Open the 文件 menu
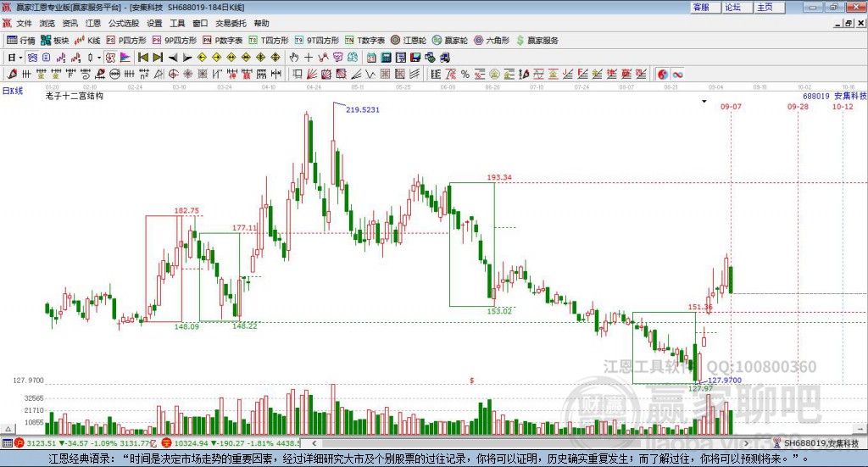 tap(25, 23)
